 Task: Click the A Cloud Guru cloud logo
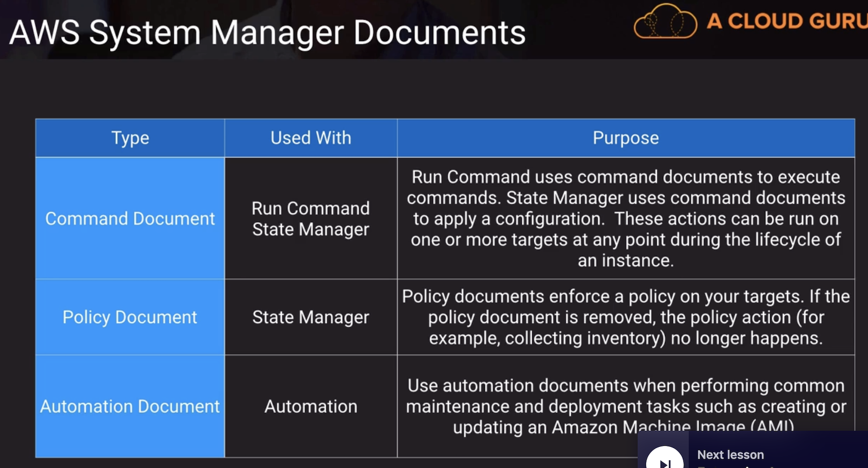point(665,22)
